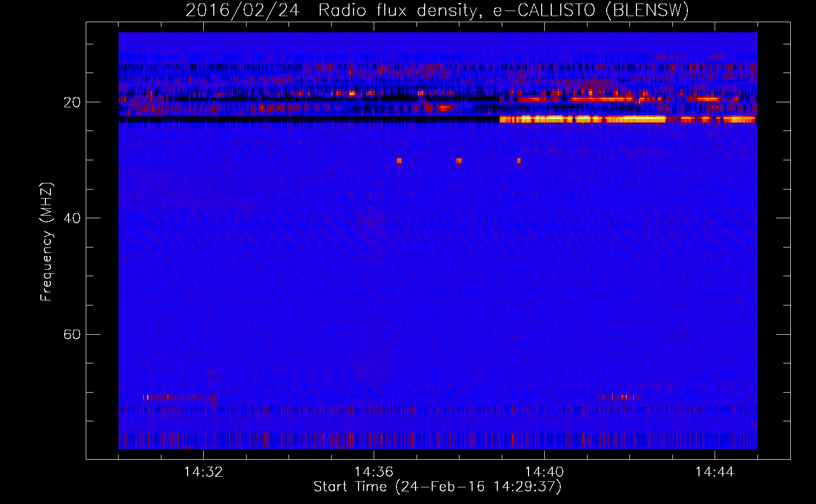
Task: Click the 14:32 time tick label
Action: [203, 472]
